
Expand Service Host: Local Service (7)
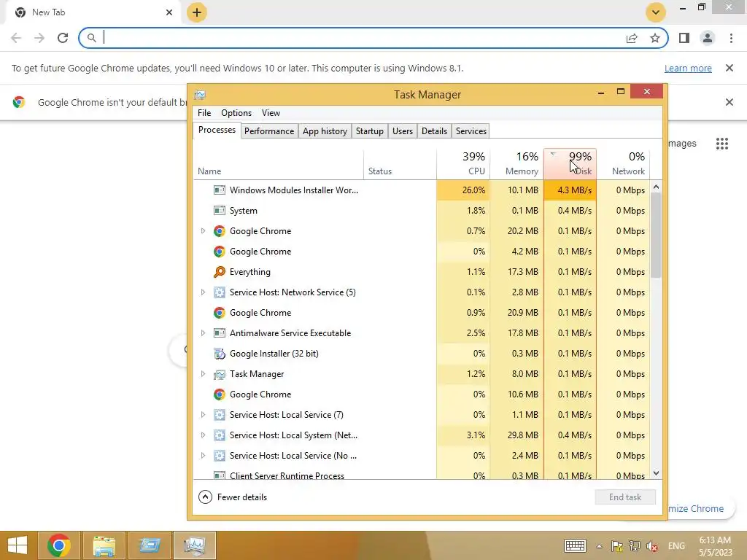click(x=203, y=415)
